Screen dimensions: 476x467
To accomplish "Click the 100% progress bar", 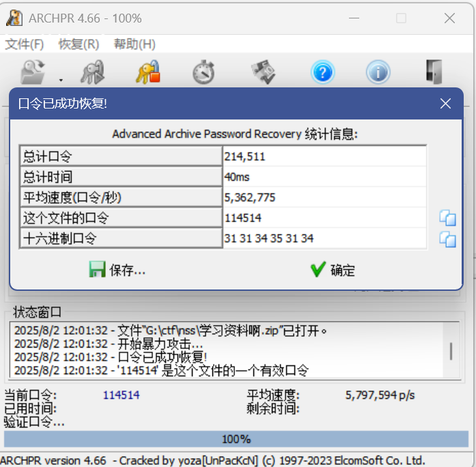I will (236, 439).
